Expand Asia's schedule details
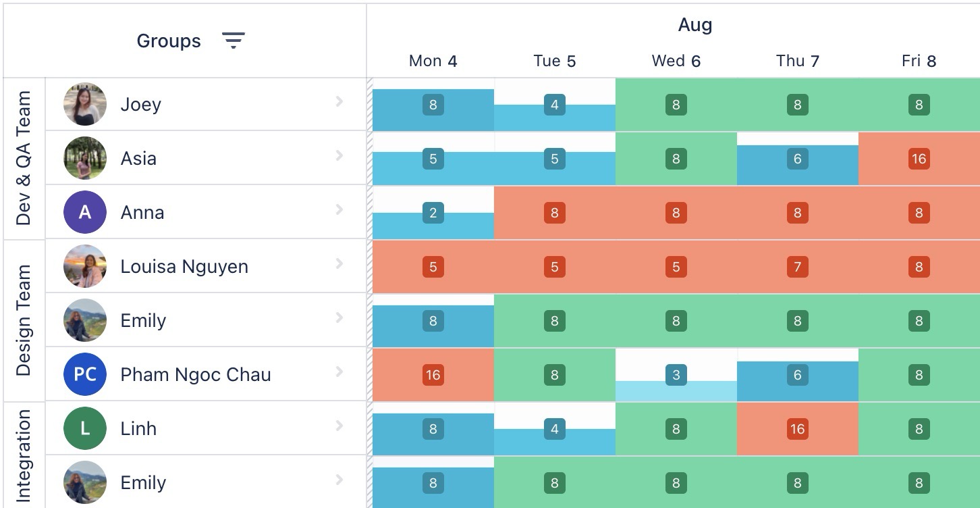Screen dimensions: 980x508 339,157
